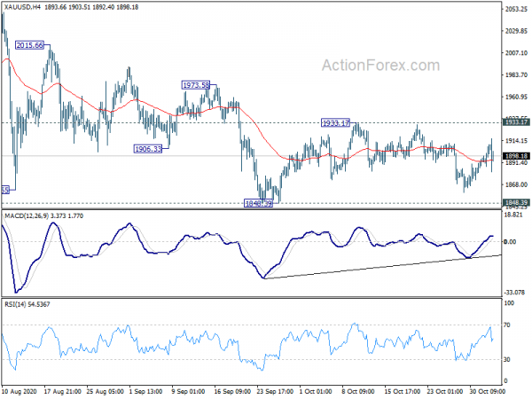Image resolution: width=532 pixels, height=399 pixels.
Task: Select the 1973.58 peak price label
Action: (x=195, y=85)
